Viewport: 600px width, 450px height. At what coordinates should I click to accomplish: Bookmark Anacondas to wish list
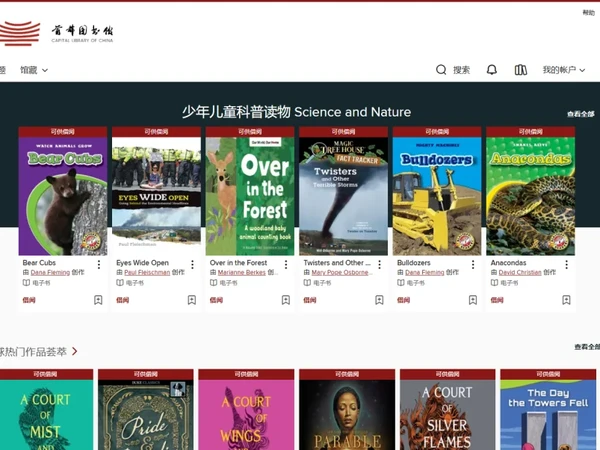(566, 300)
